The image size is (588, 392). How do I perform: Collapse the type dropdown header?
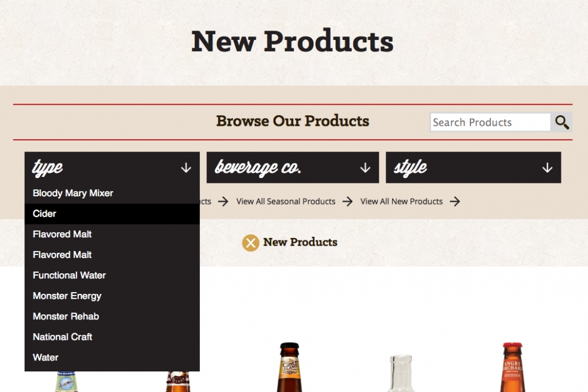coord(112,167)
